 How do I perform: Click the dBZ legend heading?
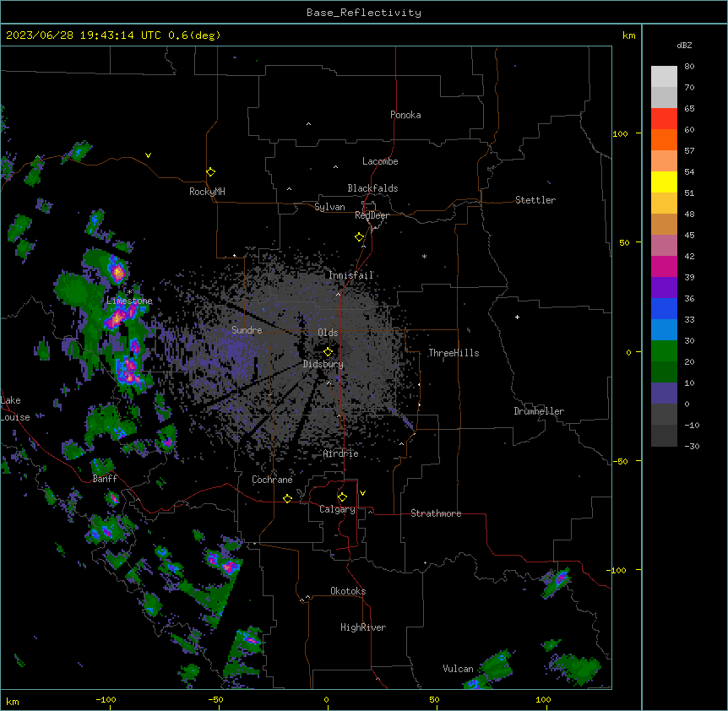pos(684,45)
